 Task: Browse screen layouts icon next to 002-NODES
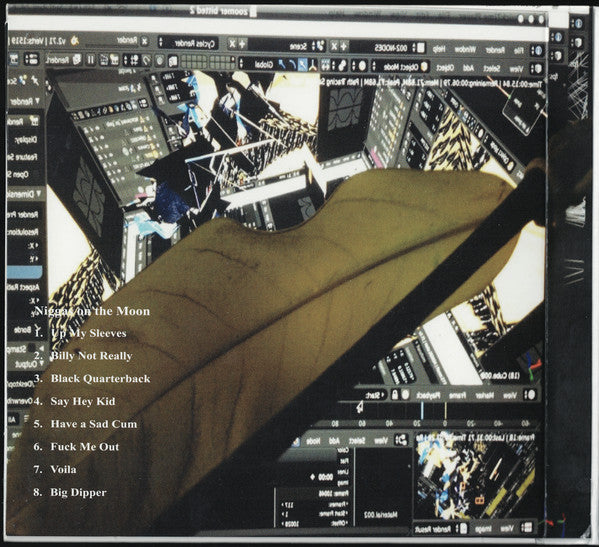419,48
